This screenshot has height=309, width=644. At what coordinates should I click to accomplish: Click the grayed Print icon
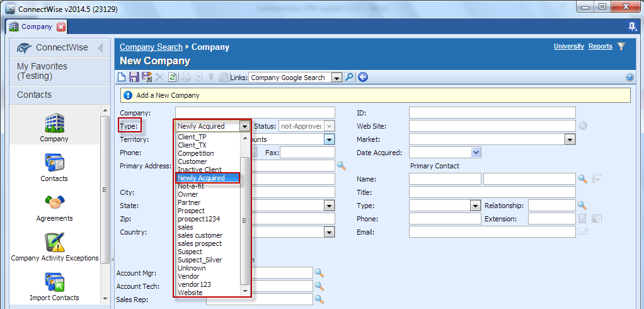[186, 77]
